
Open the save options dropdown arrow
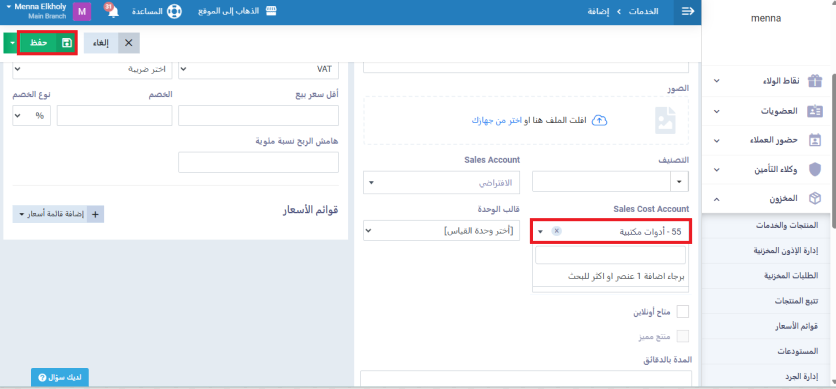tap(12, 43)
